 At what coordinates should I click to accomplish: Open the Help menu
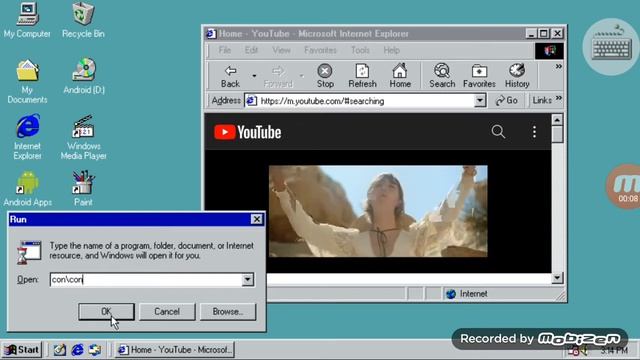tap(391, 50)
